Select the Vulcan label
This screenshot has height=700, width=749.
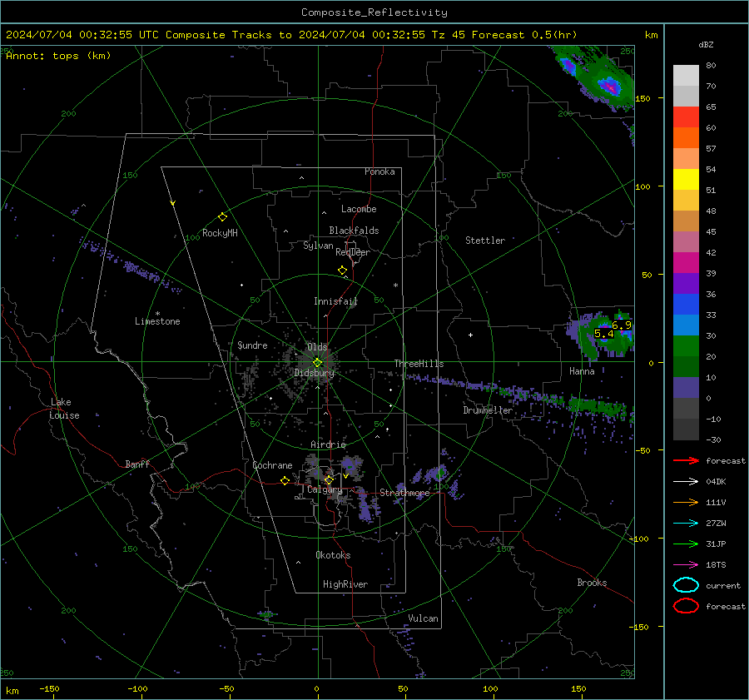[423, 618]
